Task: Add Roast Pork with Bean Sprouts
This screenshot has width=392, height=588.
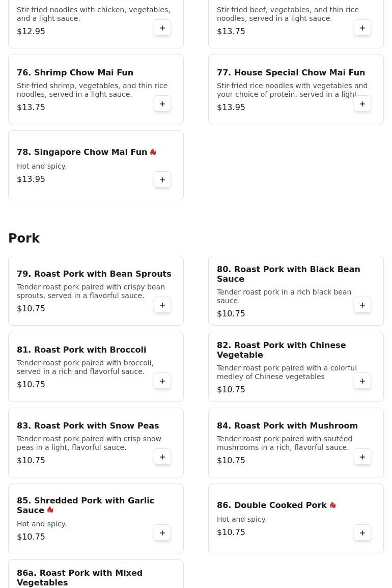Action: [162, 305]
